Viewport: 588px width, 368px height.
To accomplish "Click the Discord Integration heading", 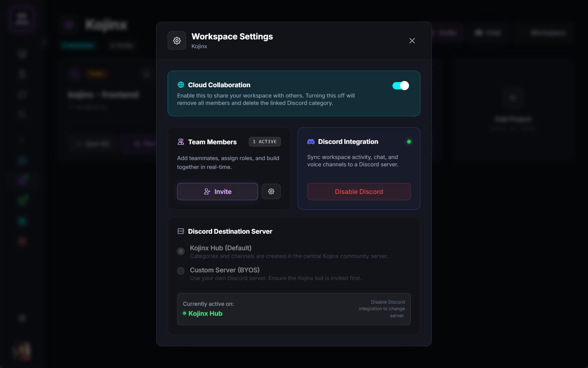I will coord(348,142).
